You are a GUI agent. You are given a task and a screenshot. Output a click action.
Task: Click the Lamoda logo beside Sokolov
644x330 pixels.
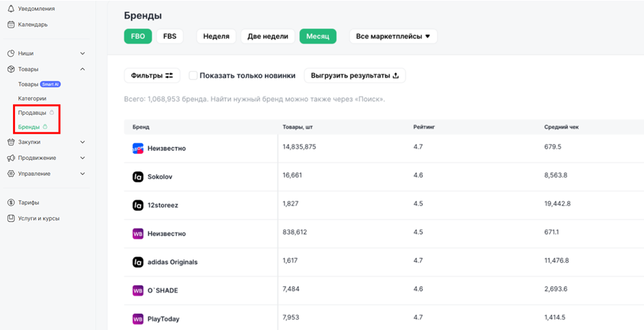[138, 177]
